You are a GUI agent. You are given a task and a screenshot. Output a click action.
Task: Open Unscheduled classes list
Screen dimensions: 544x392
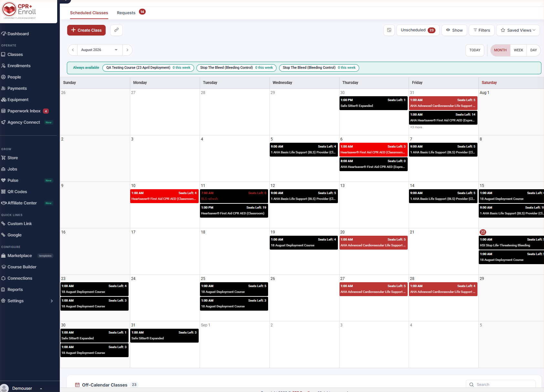pyautogui.click(x=418, y=30)
